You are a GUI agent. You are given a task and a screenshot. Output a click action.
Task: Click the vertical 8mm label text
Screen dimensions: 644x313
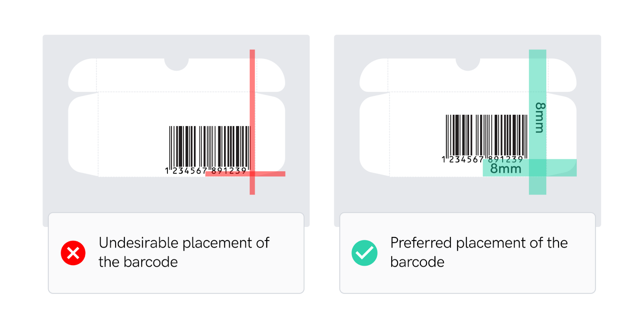[x=540, y=117]
